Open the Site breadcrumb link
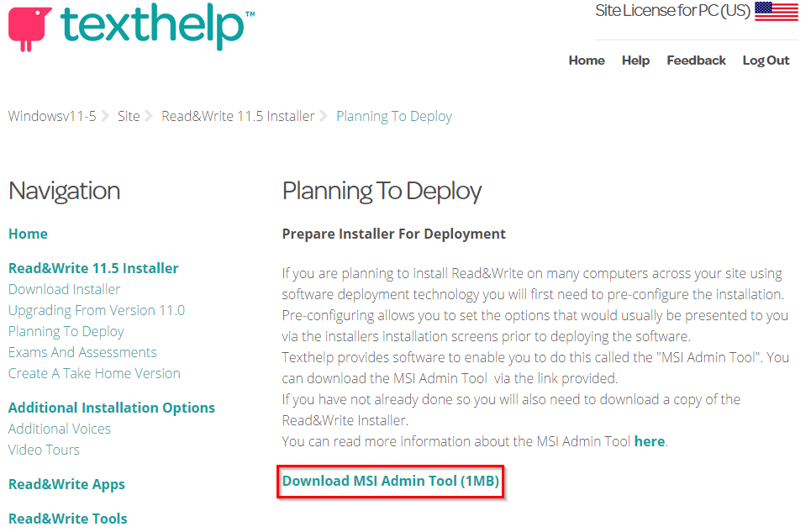This screenshot has height=532, width=811. tap(129, 116)
